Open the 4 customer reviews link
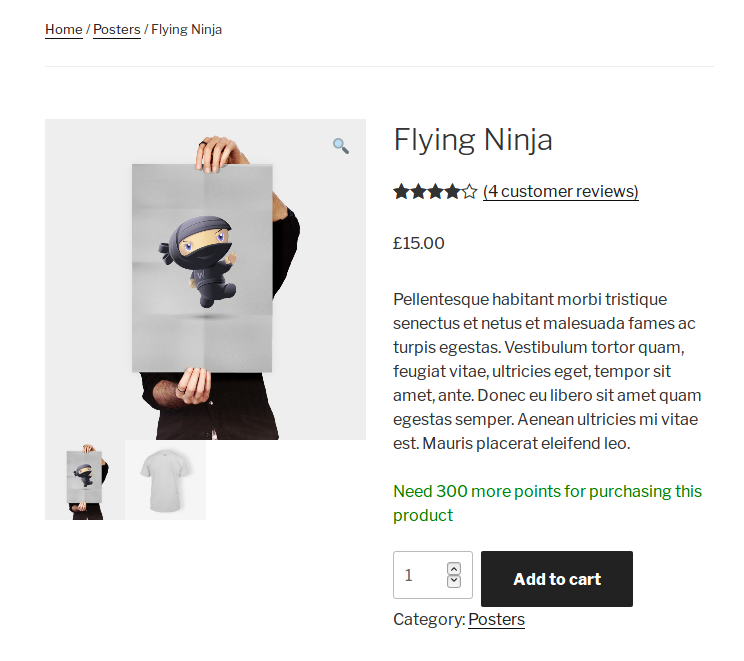Image resolution: width=744 pixels, height=661 pixels. [x=560, y=191]
